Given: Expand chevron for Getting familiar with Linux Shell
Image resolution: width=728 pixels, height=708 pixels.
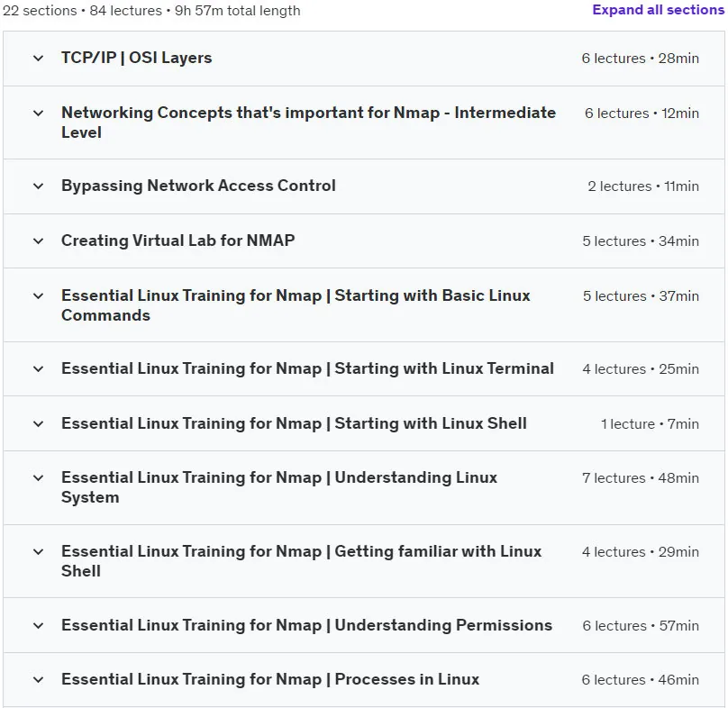Looking at the screenshot, I should 39,552.
